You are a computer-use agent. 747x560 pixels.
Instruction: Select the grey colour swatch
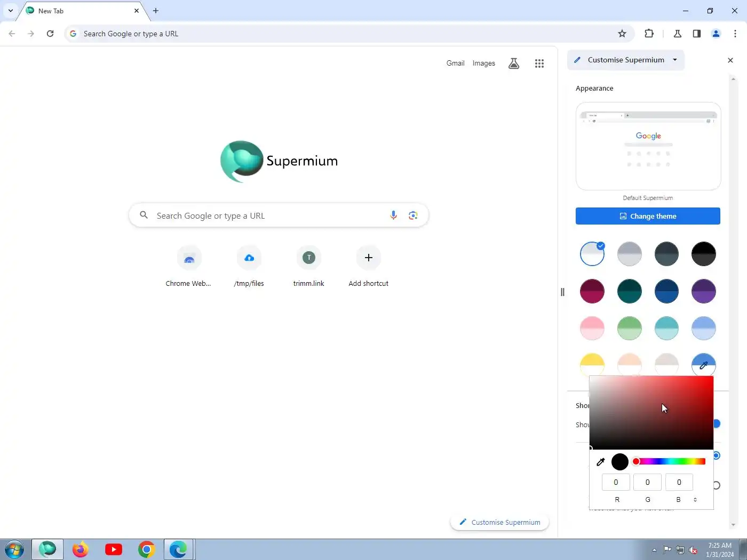click(x=630, y=254)
